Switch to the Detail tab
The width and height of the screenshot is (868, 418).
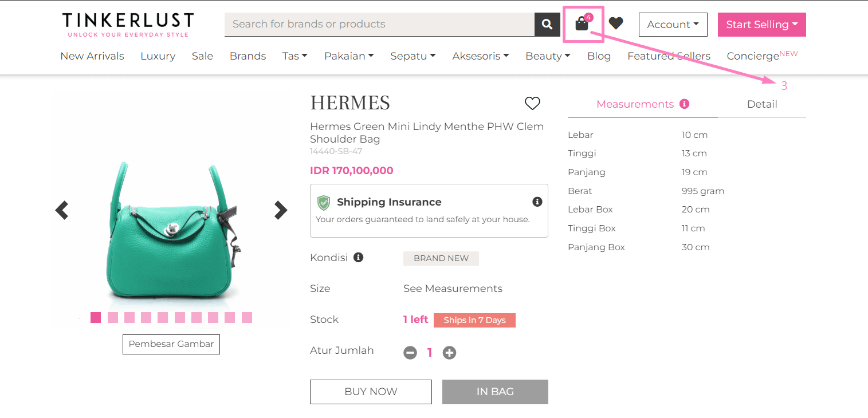pyautogui.click(x=762, y=104)
